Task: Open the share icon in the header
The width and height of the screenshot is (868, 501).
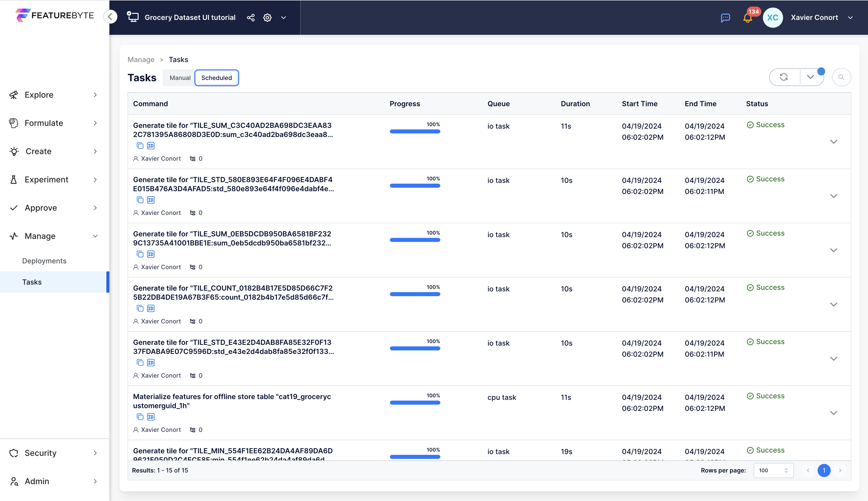Action: click(x=251, y=18)
